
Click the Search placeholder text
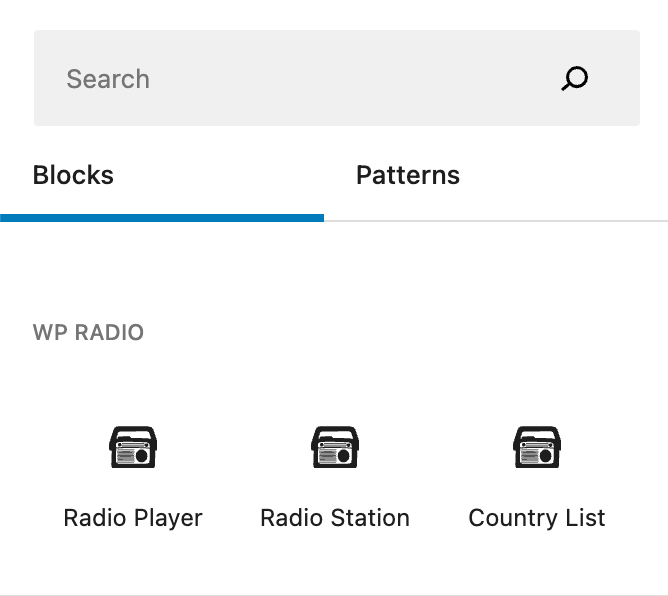click(108, 79)
